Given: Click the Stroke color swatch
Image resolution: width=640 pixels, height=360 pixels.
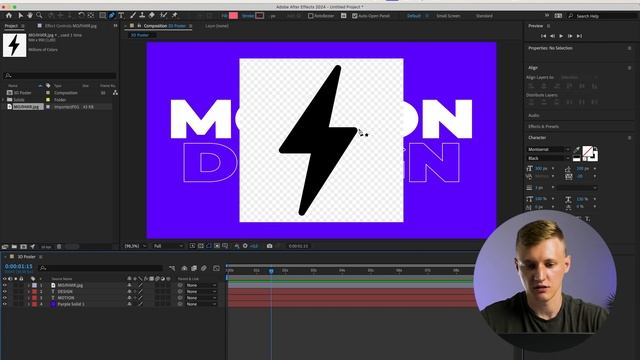Looking at the screenshot, I should pos(260,16).
